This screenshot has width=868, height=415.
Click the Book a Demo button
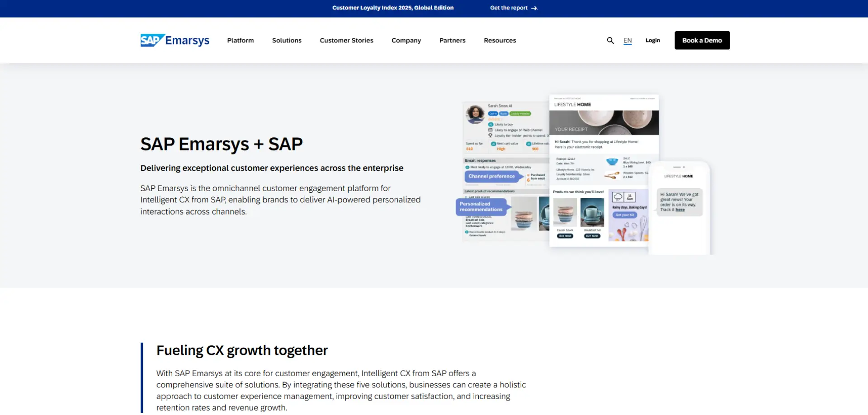[702, 40]
